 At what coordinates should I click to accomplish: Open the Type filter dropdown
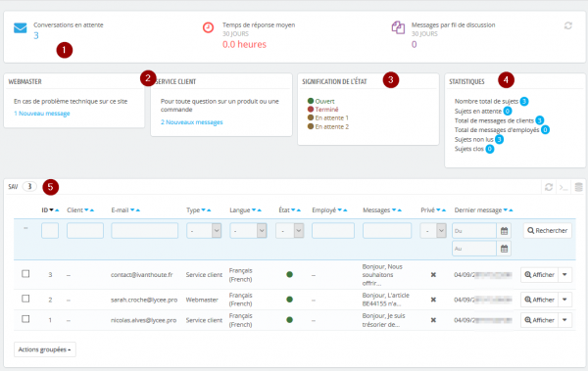pyautogui.click(x=204, y=231)
